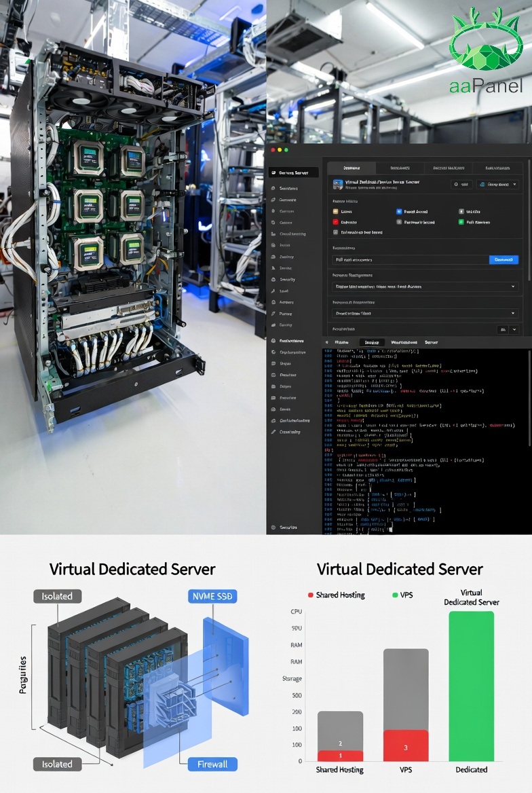The height and width of the screenshot is (793, 532).
Task: Click the 'Shared Hosting' label under the chart bar
Action: [x=340, y=770]
